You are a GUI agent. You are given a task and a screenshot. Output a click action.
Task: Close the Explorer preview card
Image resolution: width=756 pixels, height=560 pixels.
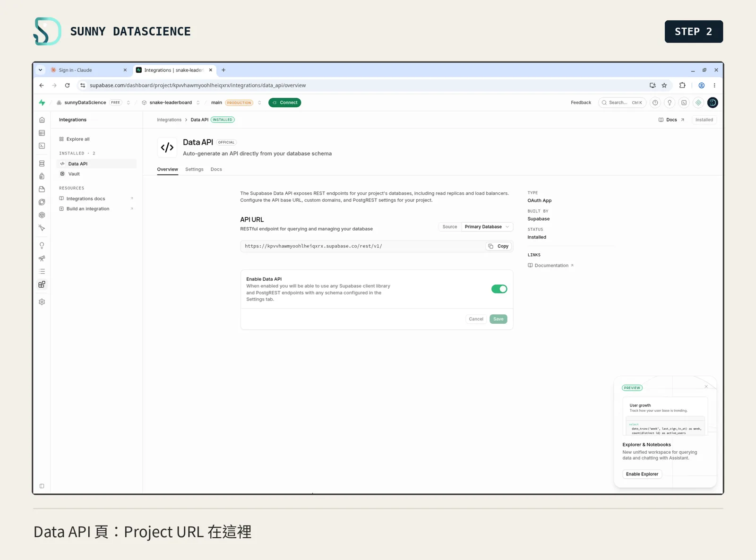point(706,387)
